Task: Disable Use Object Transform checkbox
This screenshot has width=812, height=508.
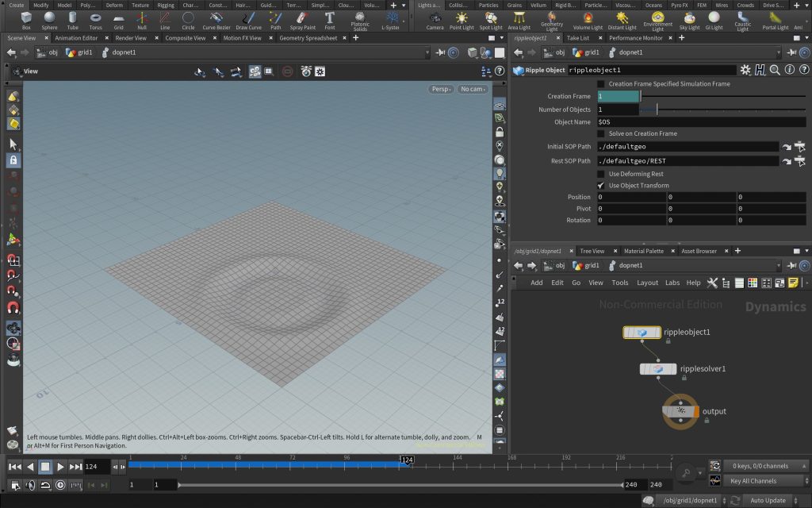Action: [601, 186]
